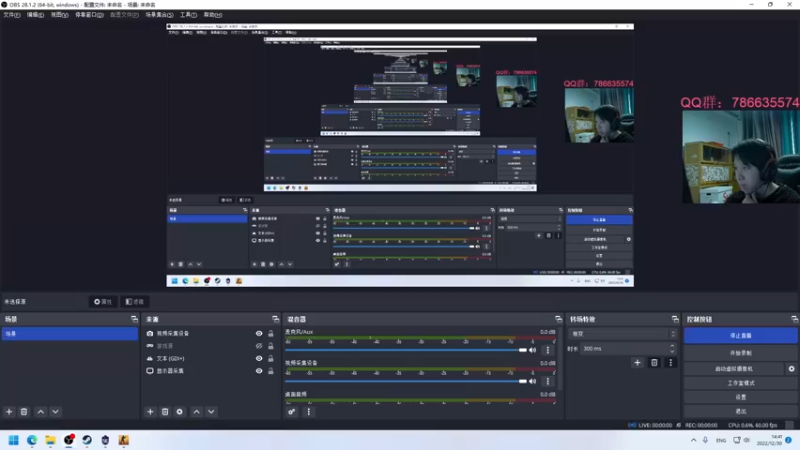Mute the 视频采集设备 mixer speaker icon

click(533, 381)
